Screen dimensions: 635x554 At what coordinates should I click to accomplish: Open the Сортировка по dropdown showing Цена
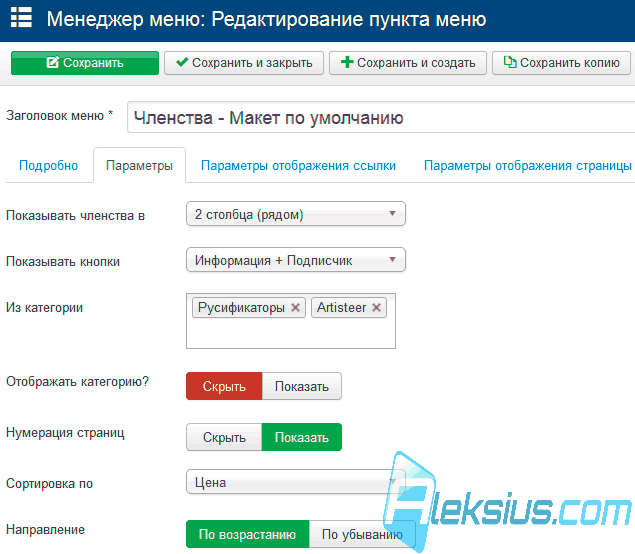point(296,482)
